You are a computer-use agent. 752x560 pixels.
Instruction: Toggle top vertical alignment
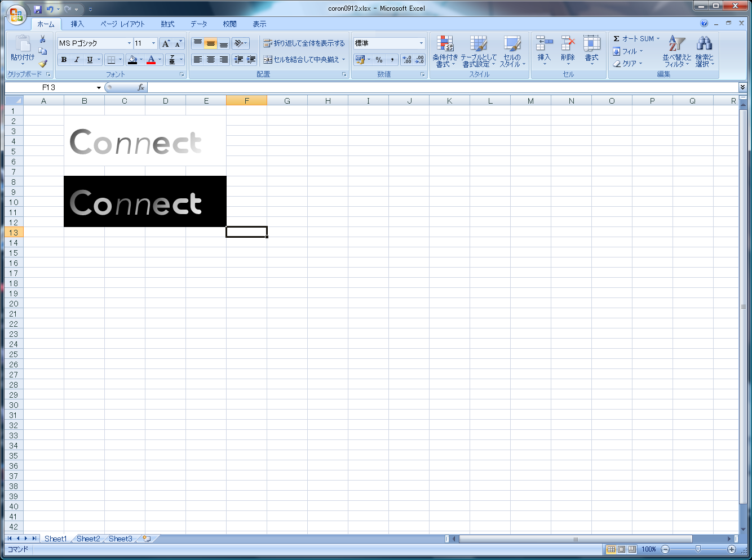[198, 43]
